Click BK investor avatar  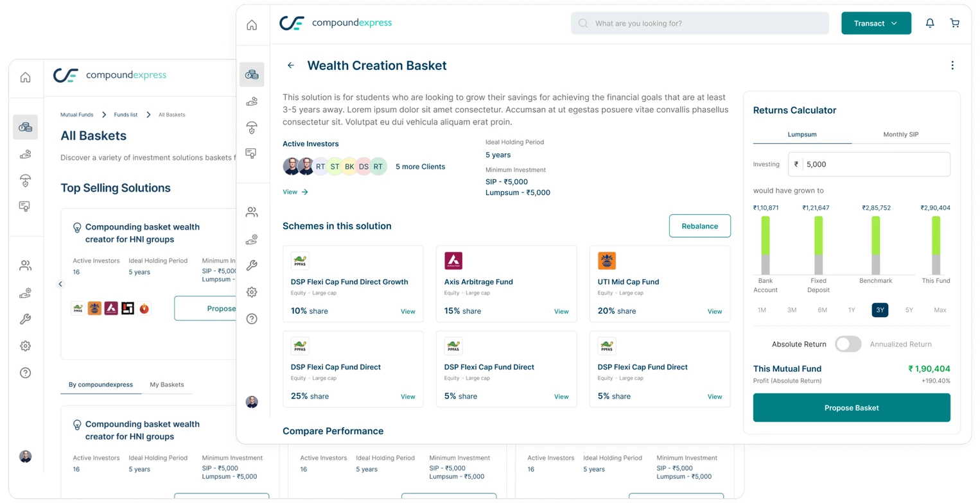coord(349,167)
